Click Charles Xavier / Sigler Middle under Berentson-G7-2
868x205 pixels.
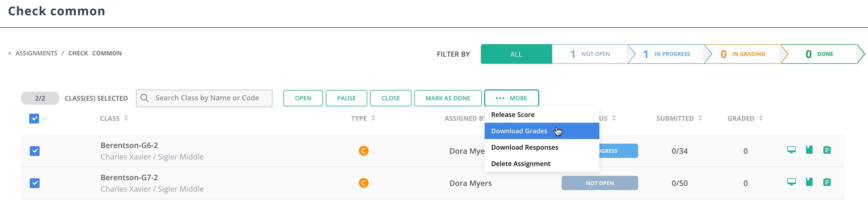tap(152, 189)
